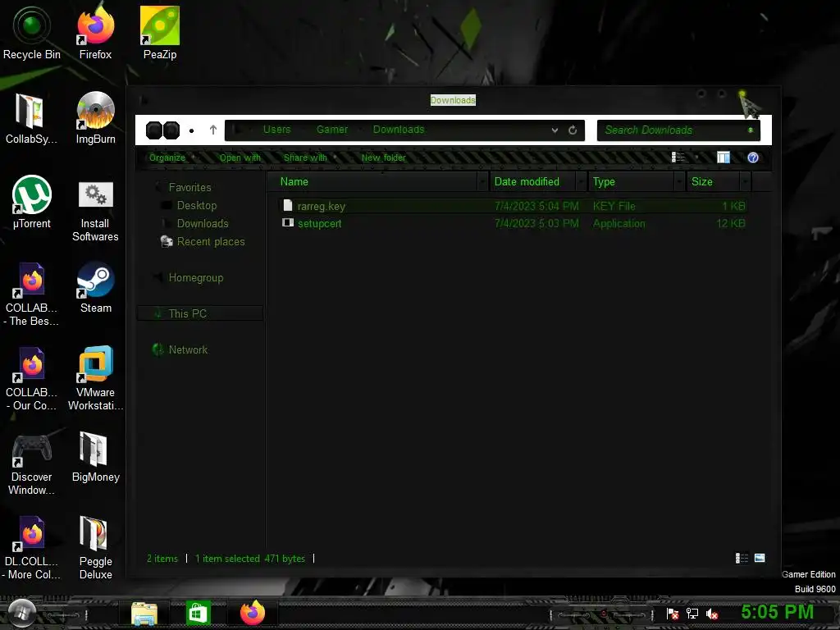The height and width of the screenshot is (630, 840).
Task: Open the PeaZip desktop shortcut
Action: point(160,33)
